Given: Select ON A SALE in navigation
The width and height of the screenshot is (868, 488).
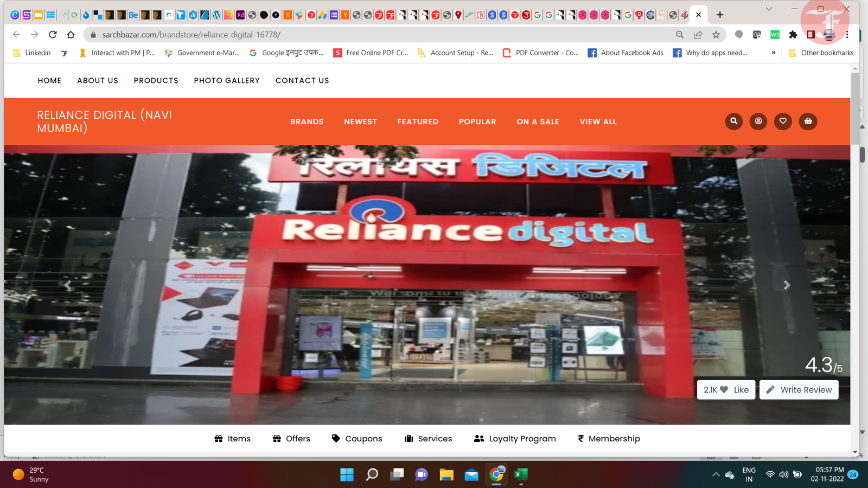Looking at the screenshot, I should [538, 121].
